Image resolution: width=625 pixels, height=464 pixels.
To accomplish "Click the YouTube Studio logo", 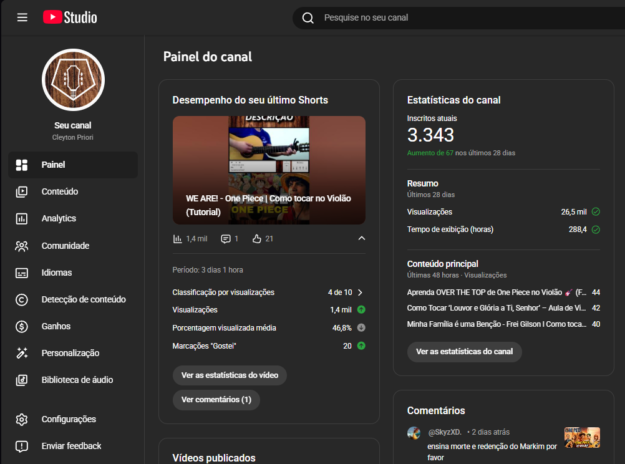I will (70, 18).
